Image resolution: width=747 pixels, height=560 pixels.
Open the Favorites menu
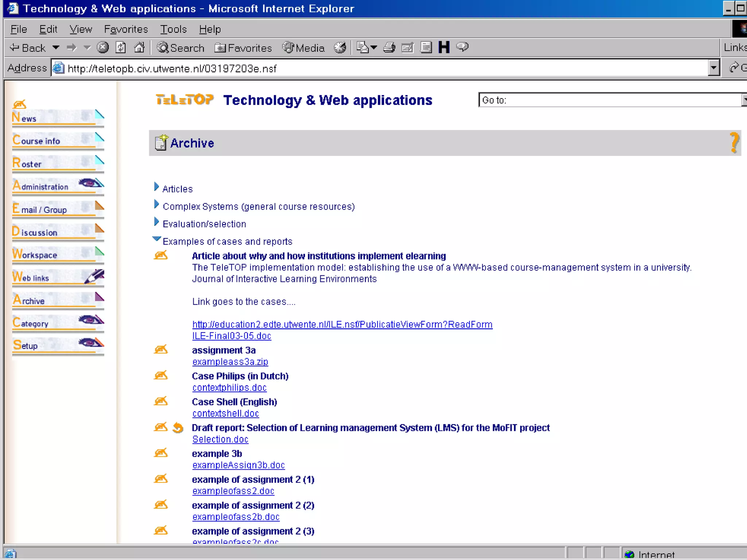(126, 29)
